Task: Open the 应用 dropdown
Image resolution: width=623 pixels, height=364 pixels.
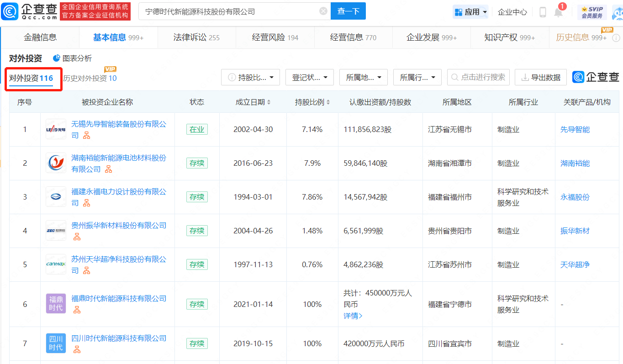Action: pyautogui.click(x=470, y=12)
